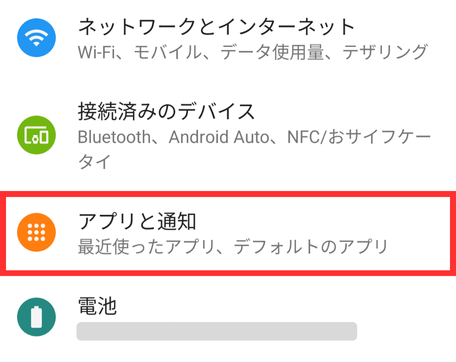Click the red highlighted アプリと通知 row
456x362 pixels.
click(228, 233)
